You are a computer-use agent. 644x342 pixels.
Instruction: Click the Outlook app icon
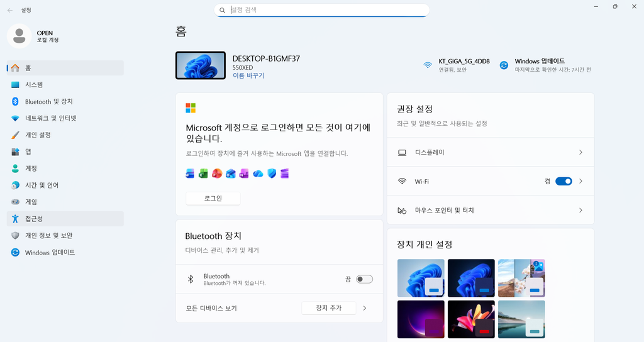click(231, 174)
